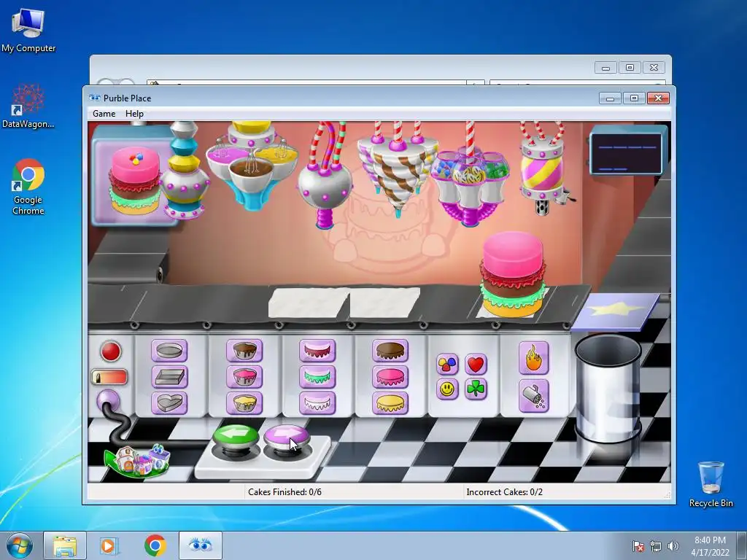
Task: Apply pink top icing
Action: 390,377
